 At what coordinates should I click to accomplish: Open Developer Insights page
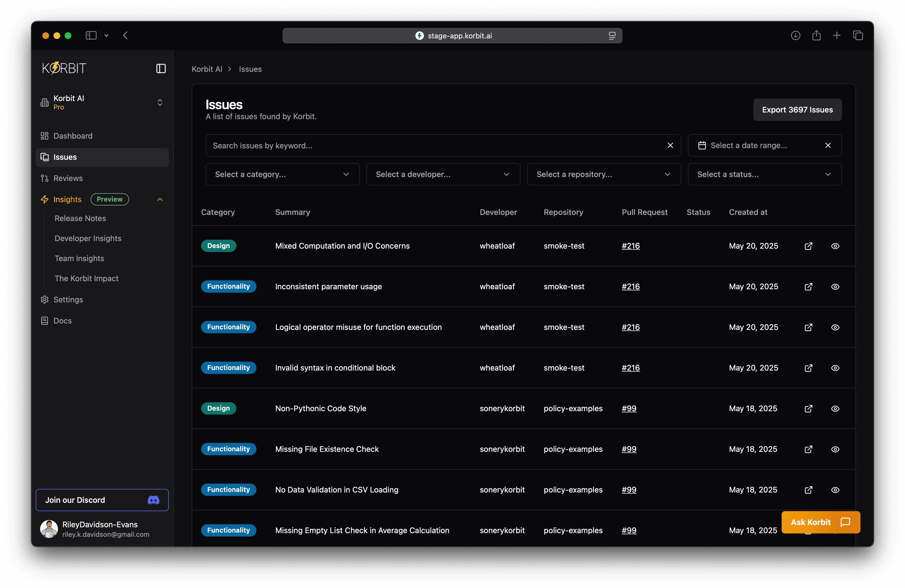[88, 239]
